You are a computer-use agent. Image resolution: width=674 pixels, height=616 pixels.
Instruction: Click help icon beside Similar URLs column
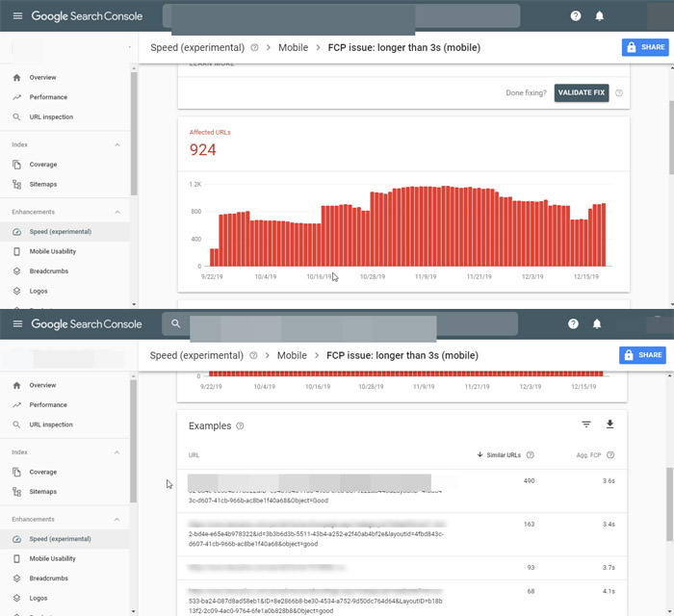[530, 455]
